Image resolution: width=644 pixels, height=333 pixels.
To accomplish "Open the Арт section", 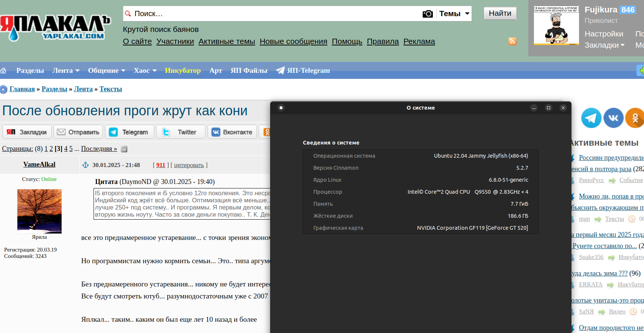I will (x=216, y=71).
